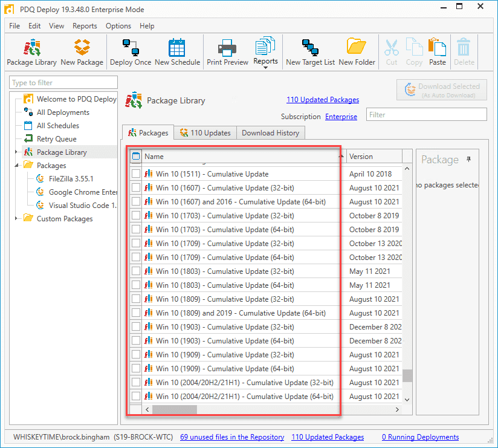Select checkbox for Win 10 (1803) 32-bit

click(136, 271)
